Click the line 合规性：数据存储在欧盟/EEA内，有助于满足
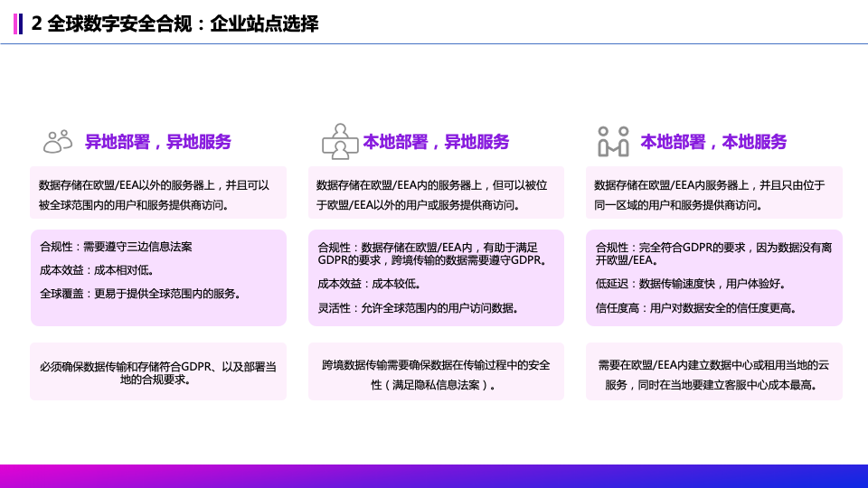Screen dimensions: 868x488 [x=428, y=248]
